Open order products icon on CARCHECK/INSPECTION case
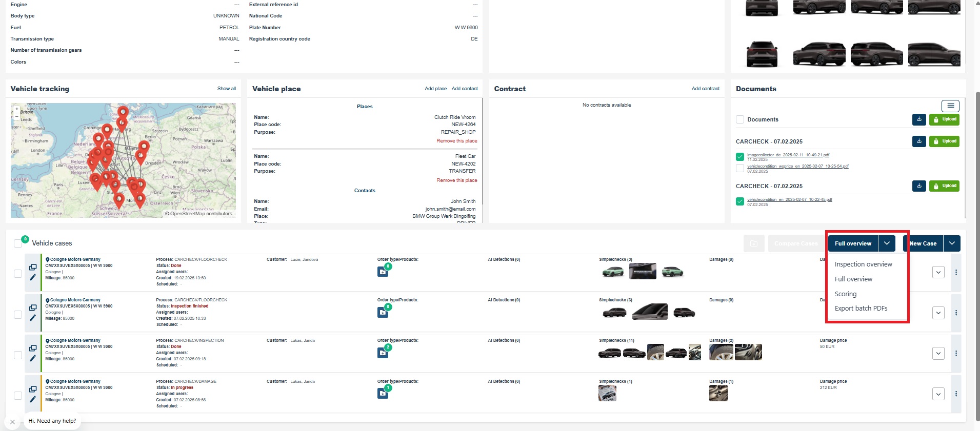 point(383,353)
